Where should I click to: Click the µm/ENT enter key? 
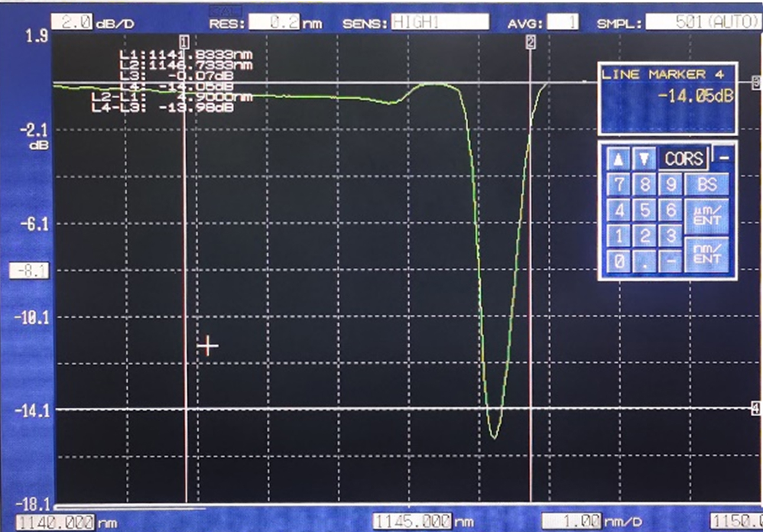click(707, 213)
